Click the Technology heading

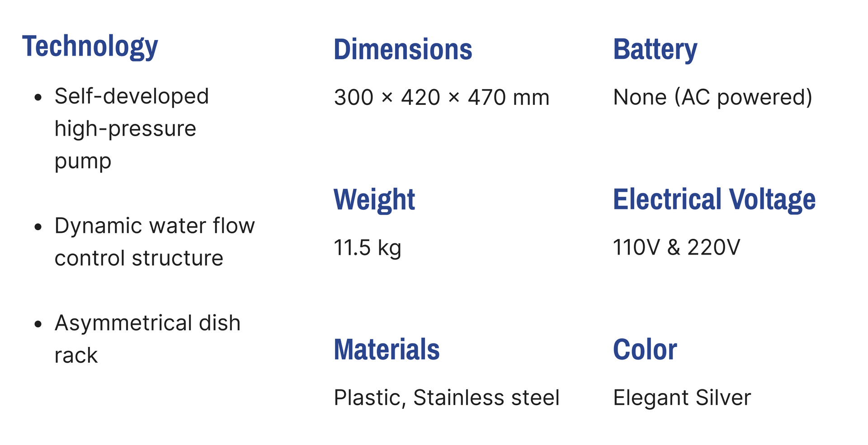coord(90,46)
